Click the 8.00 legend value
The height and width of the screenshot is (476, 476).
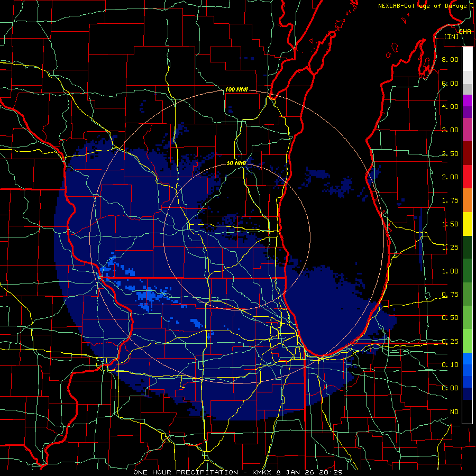[x=450, y=59]
